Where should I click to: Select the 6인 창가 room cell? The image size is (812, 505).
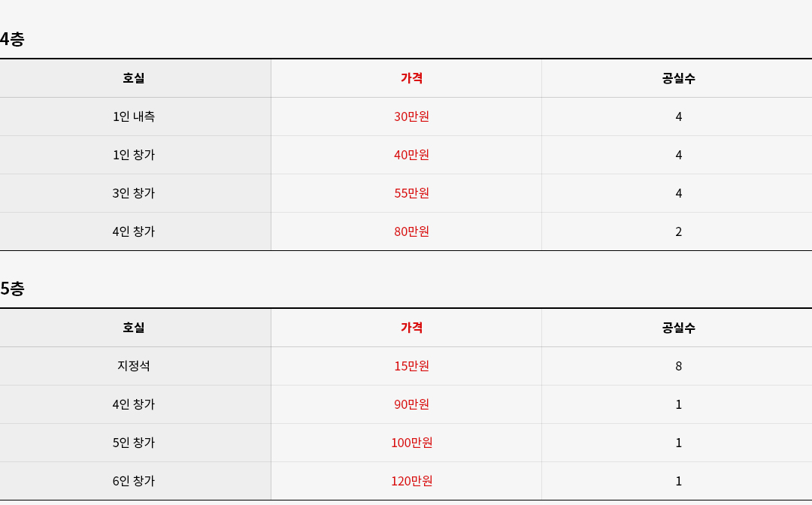click(134, 481)
